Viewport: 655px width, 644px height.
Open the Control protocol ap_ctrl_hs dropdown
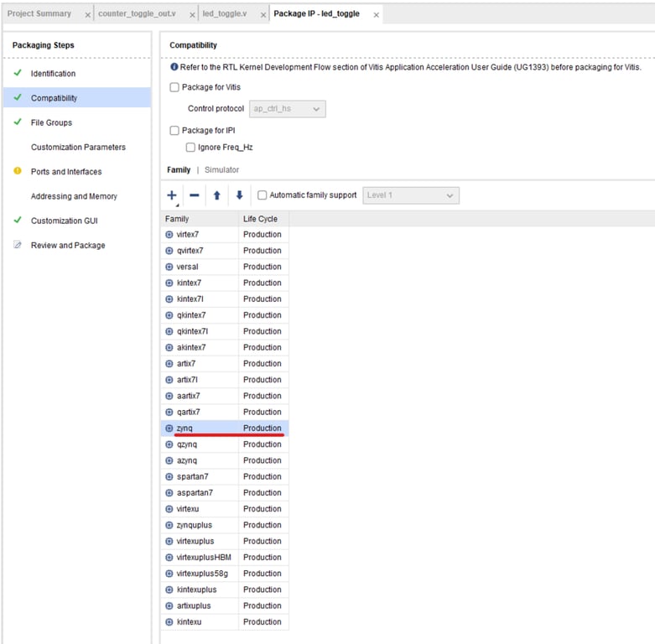tap(288, 109)
